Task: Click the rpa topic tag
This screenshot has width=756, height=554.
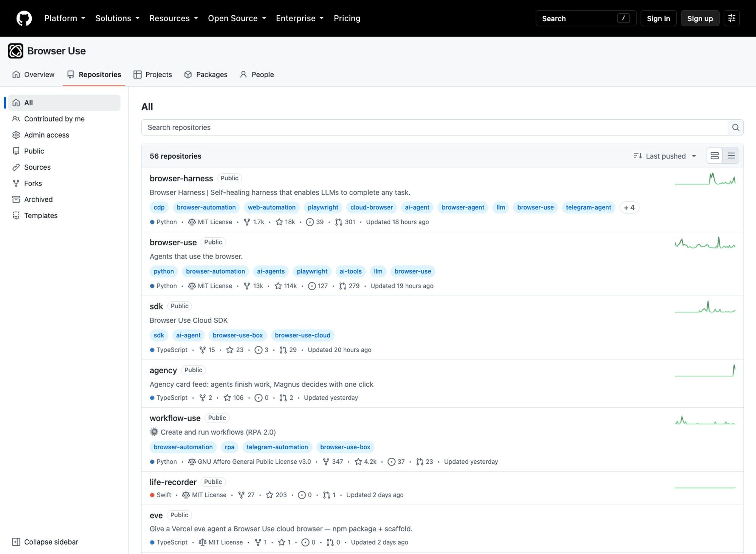Action: (x=229, y=447)
